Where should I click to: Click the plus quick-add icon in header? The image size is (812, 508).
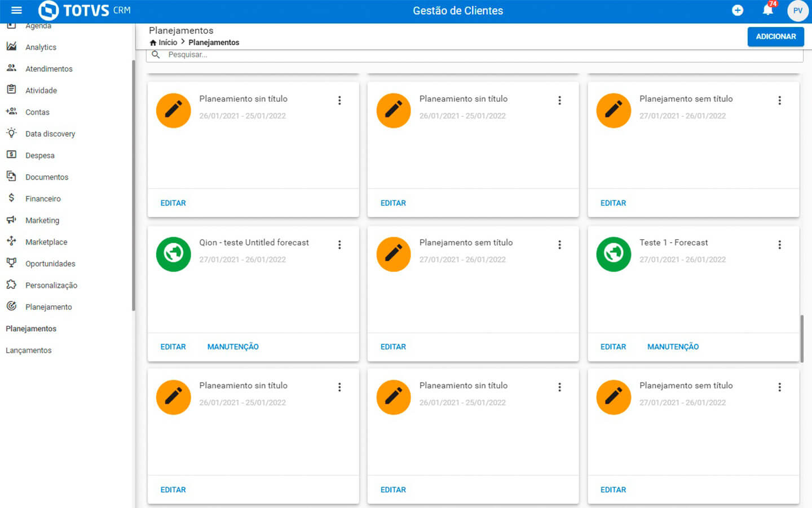(737, 10)
